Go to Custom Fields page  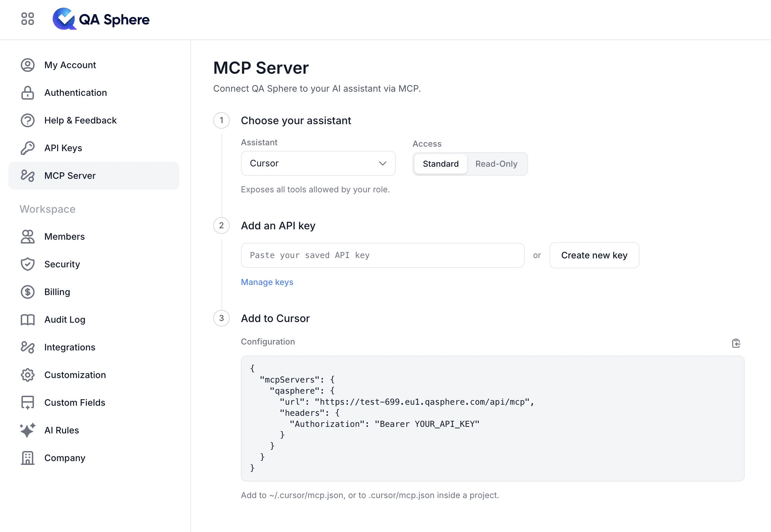pos(94,403)
